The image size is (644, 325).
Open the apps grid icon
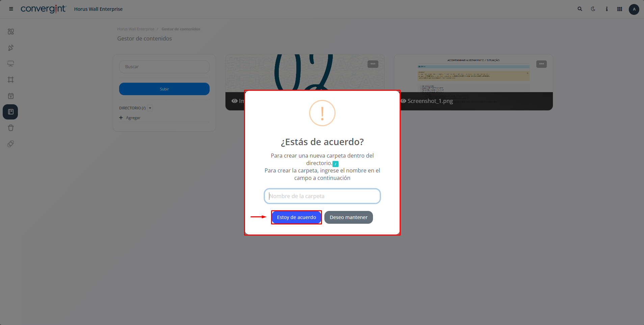[x=620, y=9]
